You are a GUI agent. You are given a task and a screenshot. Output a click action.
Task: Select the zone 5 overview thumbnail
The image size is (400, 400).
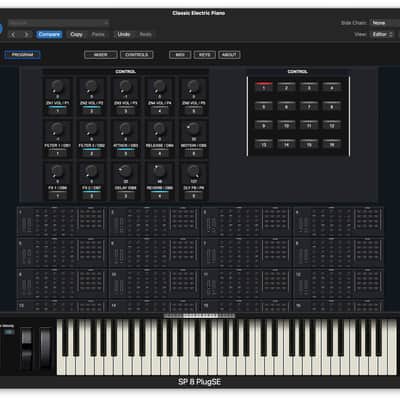coord(62,252)
